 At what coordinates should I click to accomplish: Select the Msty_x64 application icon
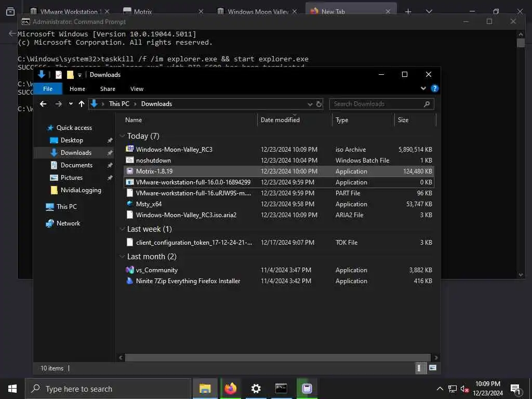pyautogui.click(x=129, y=204)
